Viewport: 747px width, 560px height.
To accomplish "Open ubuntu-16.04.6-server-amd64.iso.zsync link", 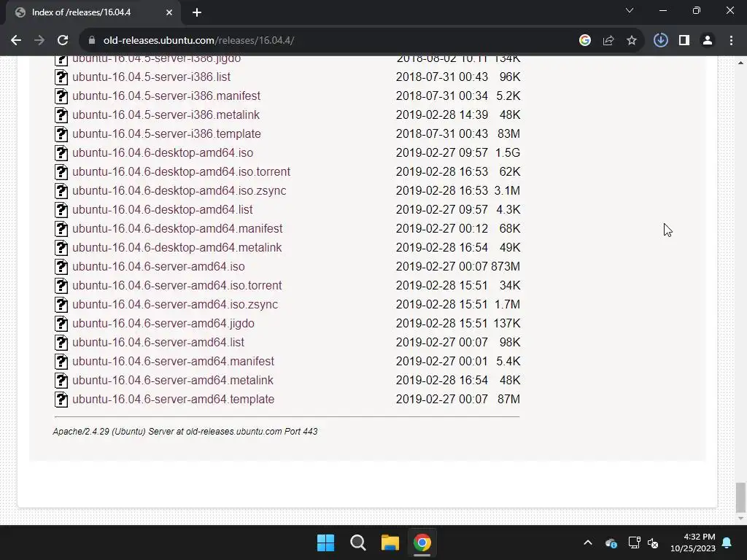I will 175,305.
